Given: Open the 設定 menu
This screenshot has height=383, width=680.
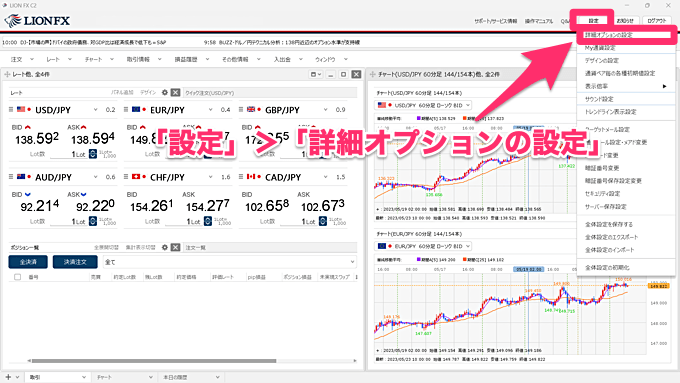Looking at the screenshot, I should point(593,20).
